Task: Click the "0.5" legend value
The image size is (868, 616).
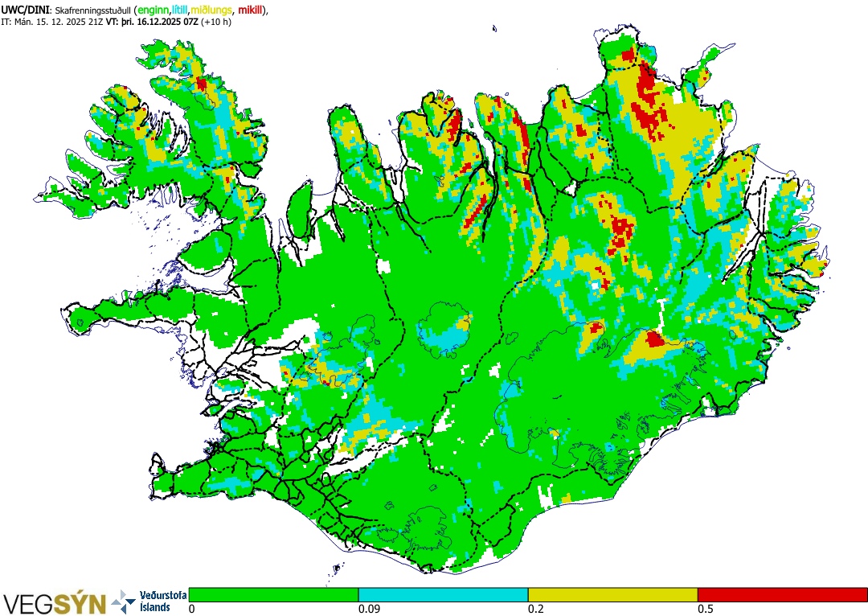Action: pyautogui.click(x=706, y=609)
